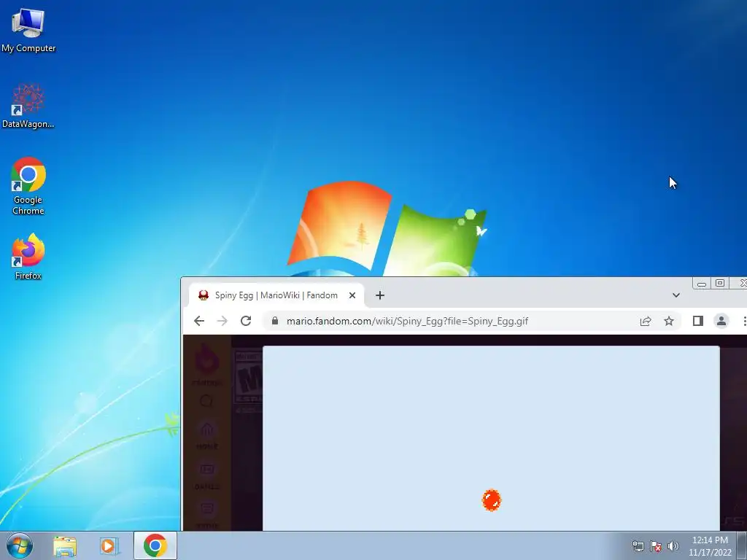Open the Action Center flag icon
The height and width of the screenshot is (560, 747).
pos(656,546)
